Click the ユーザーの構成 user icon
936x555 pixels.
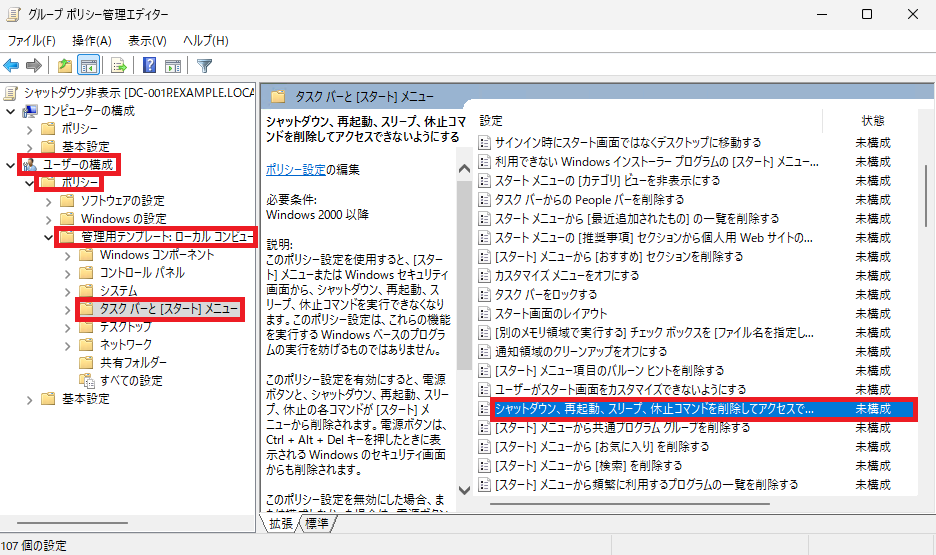point(29,165)
